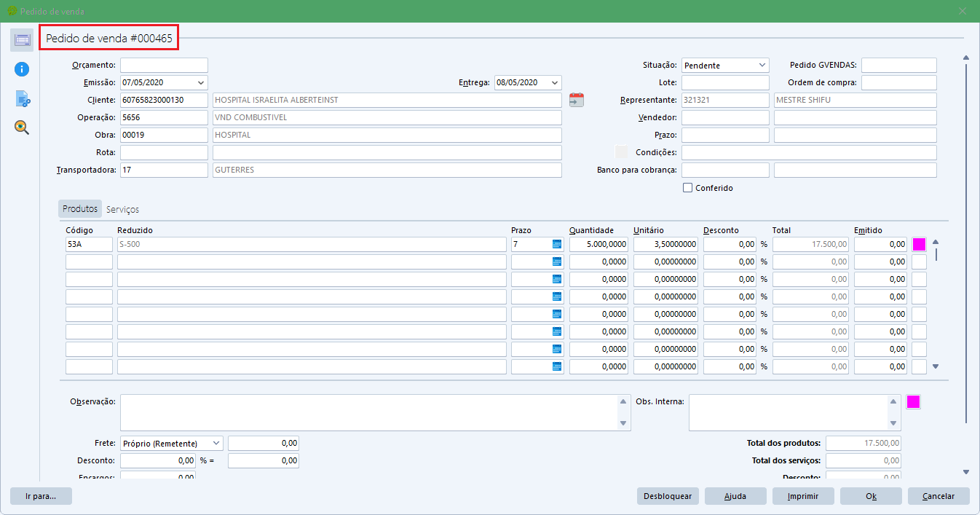Click the blue info icon in sidebar
This screenshot has width=980, height=515.
[x=22, y=69]
